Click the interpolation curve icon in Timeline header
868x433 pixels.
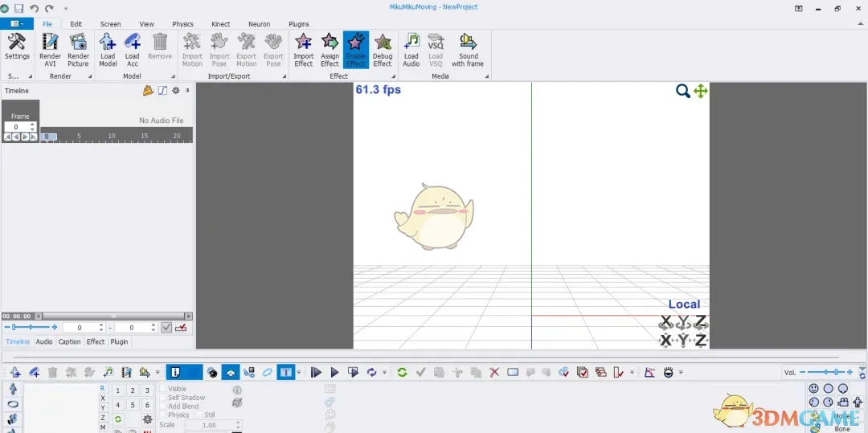162,91
